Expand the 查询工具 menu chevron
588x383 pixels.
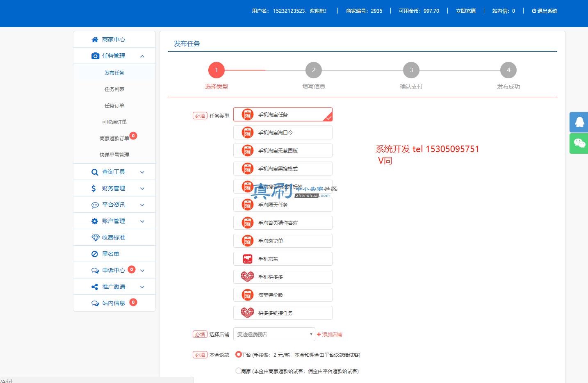click(x=142, y=172)
